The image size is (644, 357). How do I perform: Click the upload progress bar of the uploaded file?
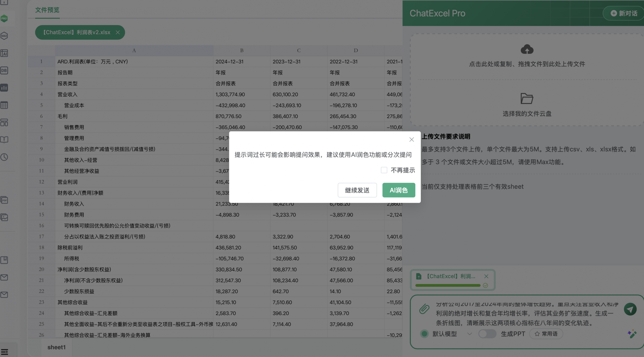point(448,285)
